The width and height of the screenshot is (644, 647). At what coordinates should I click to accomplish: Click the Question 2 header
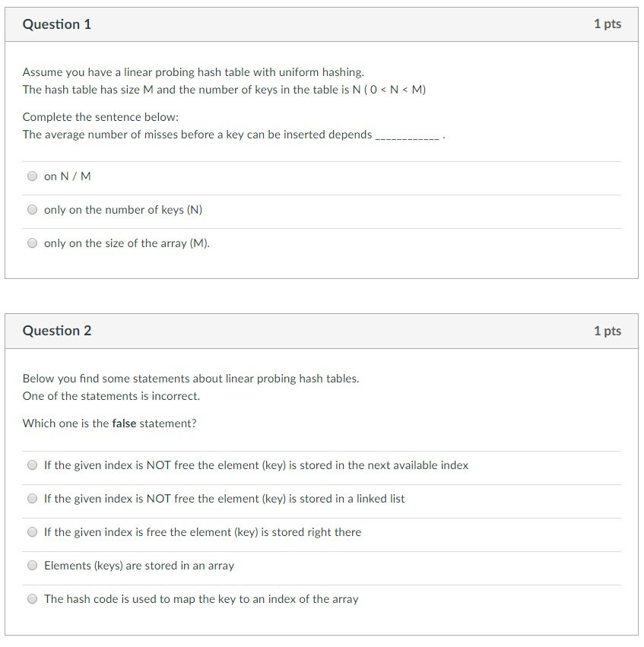point(56,331)
